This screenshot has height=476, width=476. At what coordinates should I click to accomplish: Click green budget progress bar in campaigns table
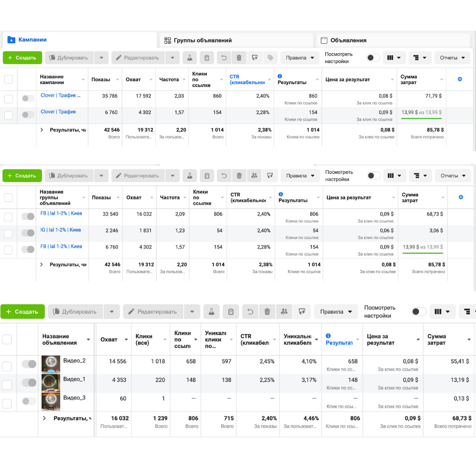pyautogui.click(x=421, y=119)
